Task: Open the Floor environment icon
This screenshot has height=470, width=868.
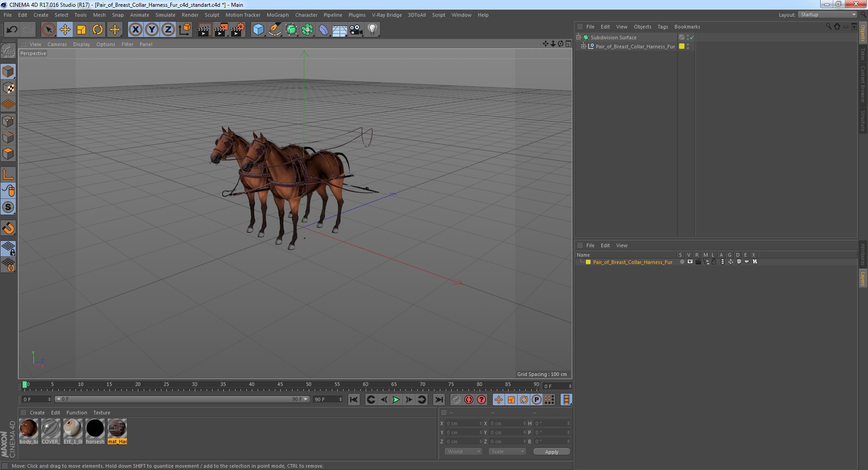Action: pos(340,30)
